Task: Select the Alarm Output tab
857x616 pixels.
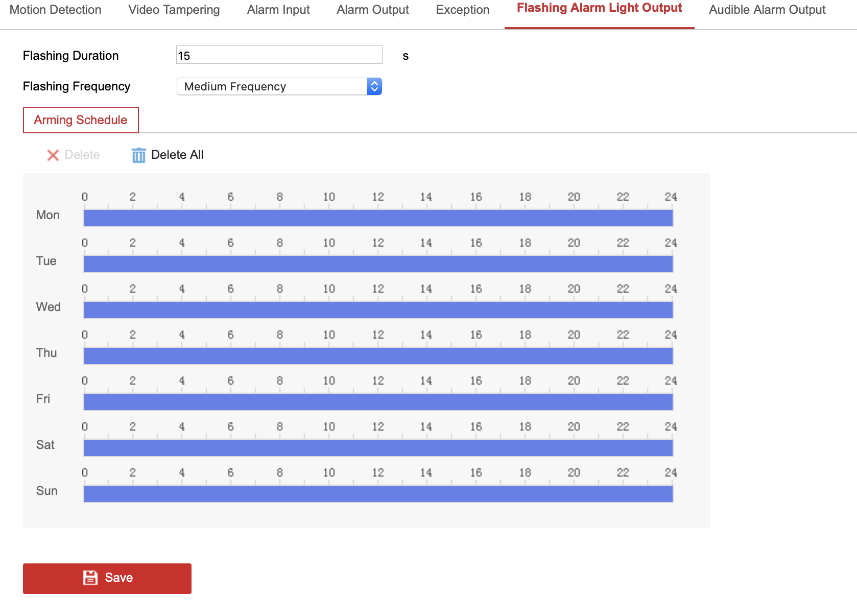Action: tap(373, 10)
